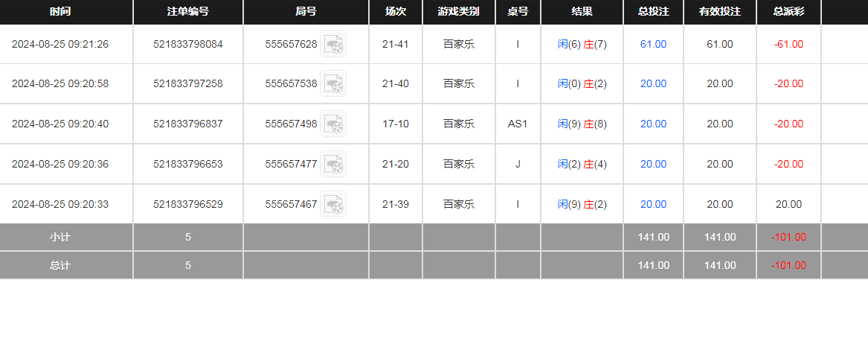The width and height of the screenshot is (868, 353).
Task: Open table AS1 link
Action: tap(518, 124)
